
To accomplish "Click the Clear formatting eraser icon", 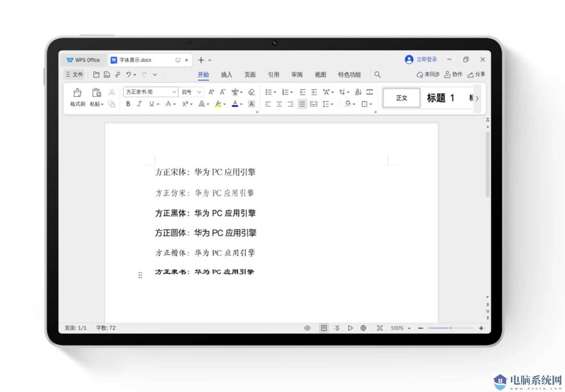I will (x=252, y=92).
